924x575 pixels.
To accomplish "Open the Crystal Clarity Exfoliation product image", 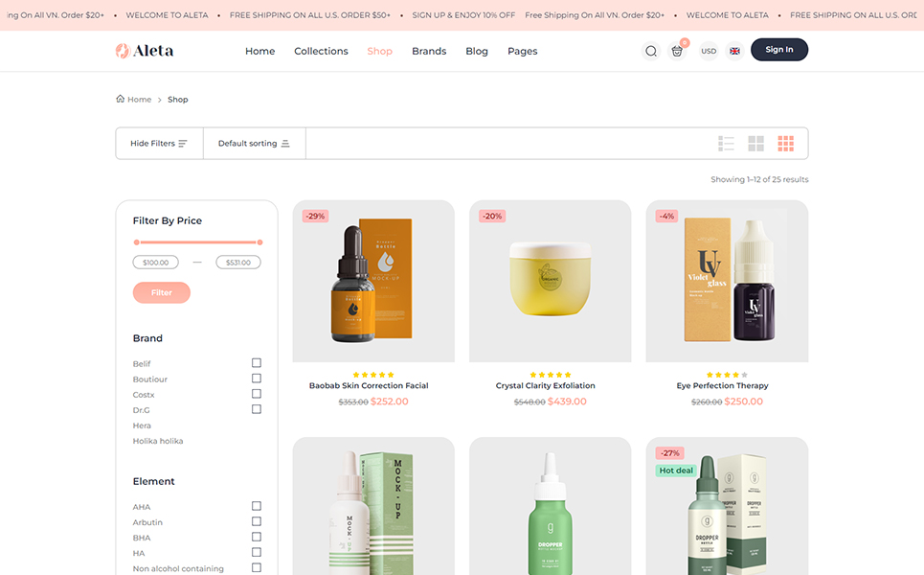I will tap(550, 281).
